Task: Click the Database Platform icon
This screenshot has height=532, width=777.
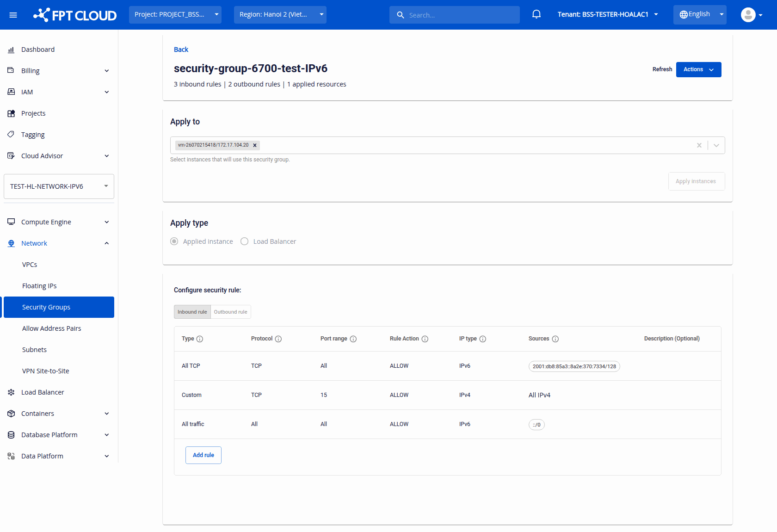Action: click(11, 435)
